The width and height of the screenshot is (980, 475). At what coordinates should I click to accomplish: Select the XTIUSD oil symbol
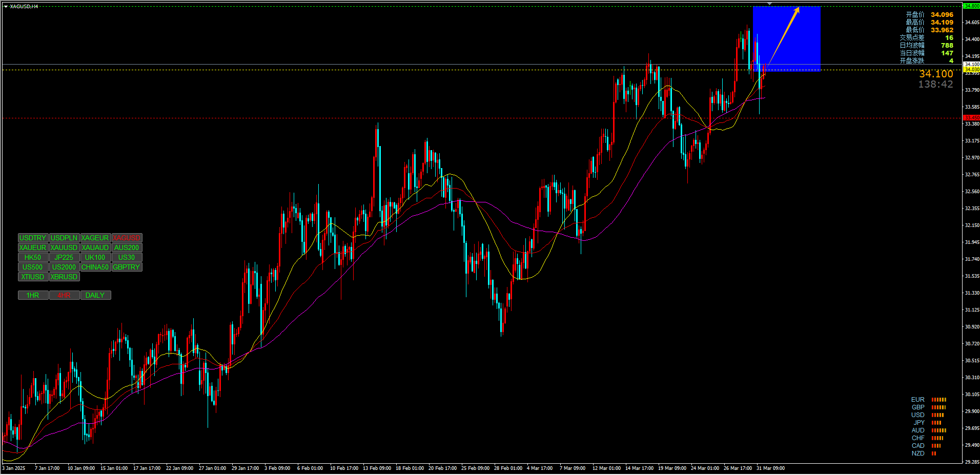[x=33, y=277]
